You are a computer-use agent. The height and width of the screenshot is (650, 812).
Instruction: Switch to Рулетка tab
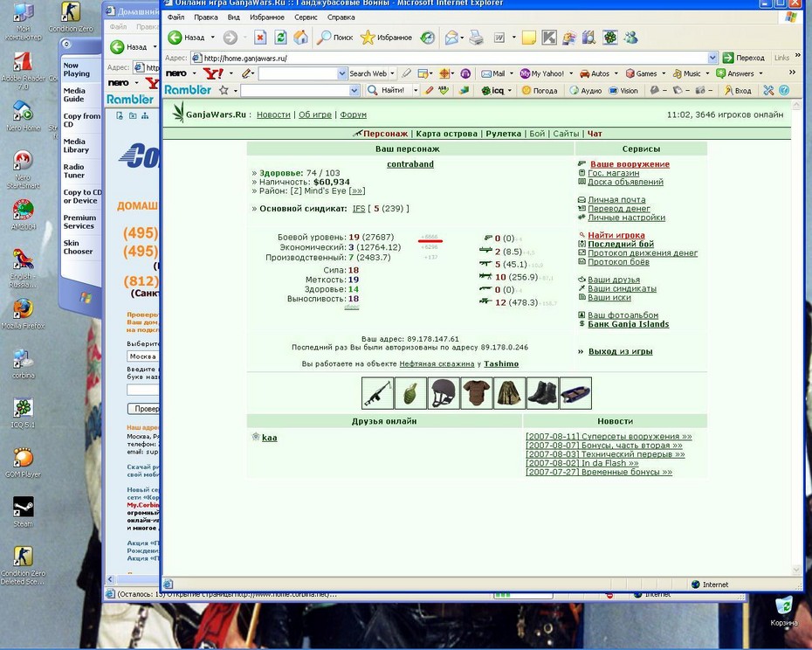tap(504, 134)
